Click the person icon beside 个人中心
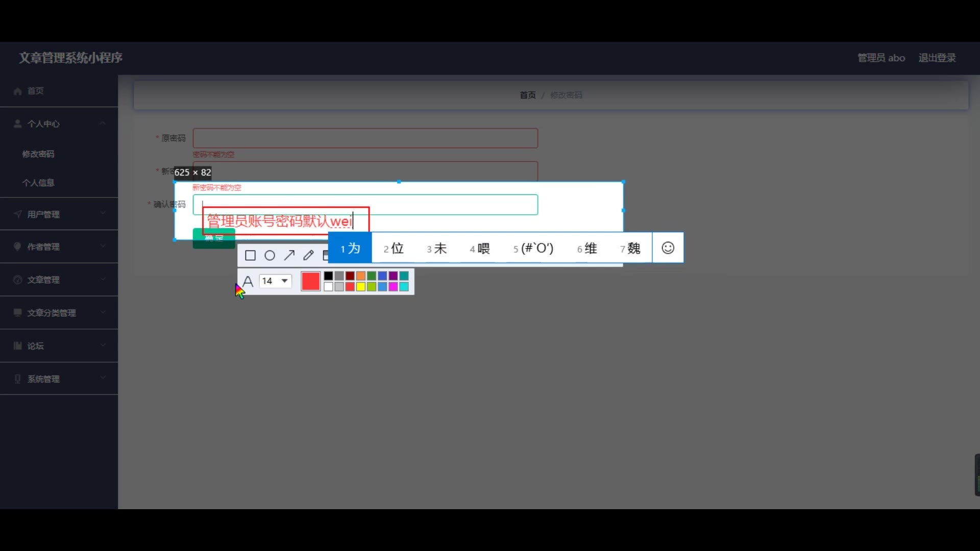 (x=18, y=124)
